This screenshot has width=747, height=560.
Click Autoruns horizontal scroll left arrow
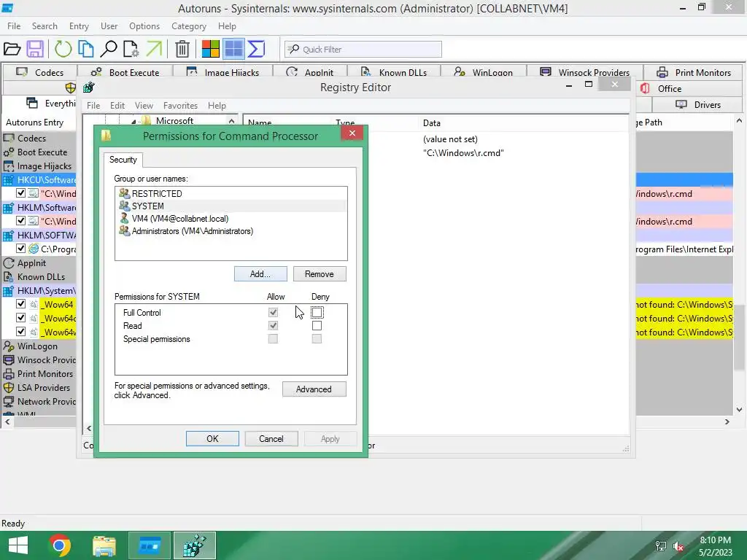coord(7,422)
